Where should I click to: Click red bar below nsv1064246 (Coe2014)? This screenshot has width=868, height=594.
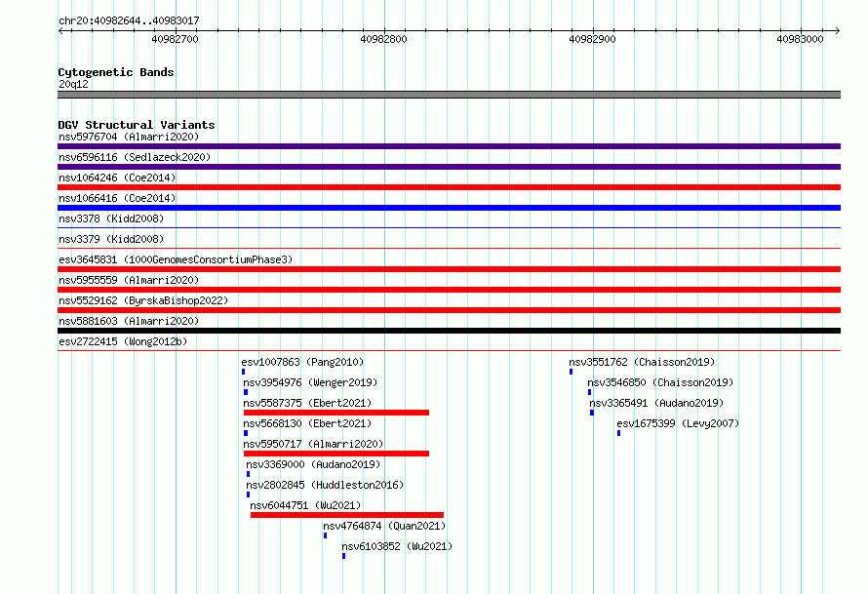tap(449, 187)
